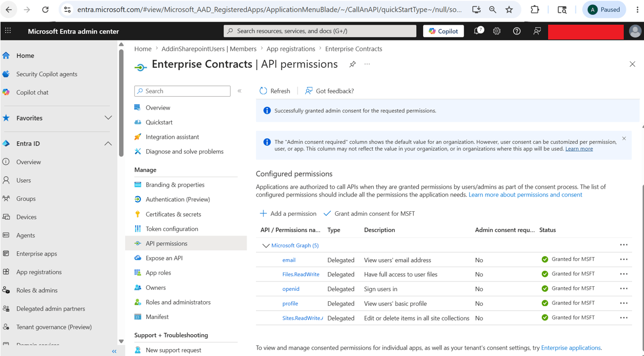
Task: Open Certificates & secrets
Action: coord(173,214)
